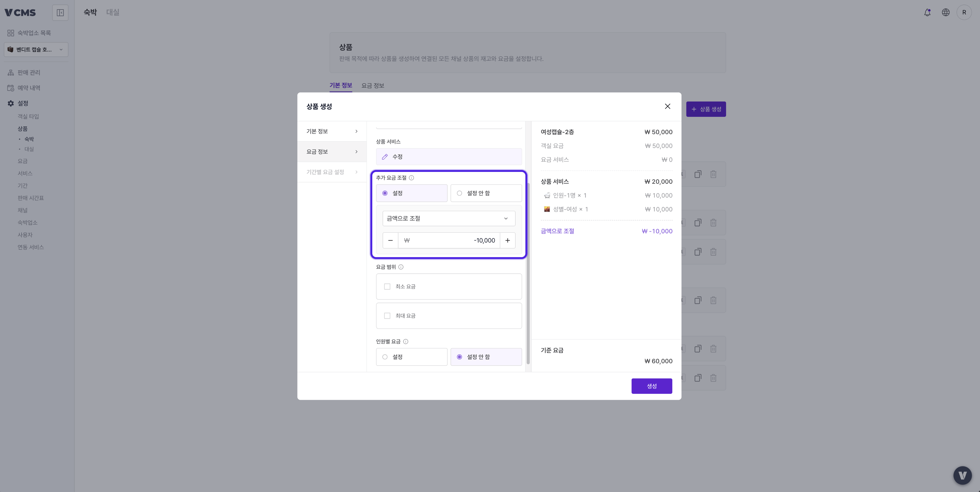The height and width of the screenshot is (492, 980).
Task: Click the 여성캡슐-2층 summary heading
Action: pyautogui.click(x=557, y=132)
